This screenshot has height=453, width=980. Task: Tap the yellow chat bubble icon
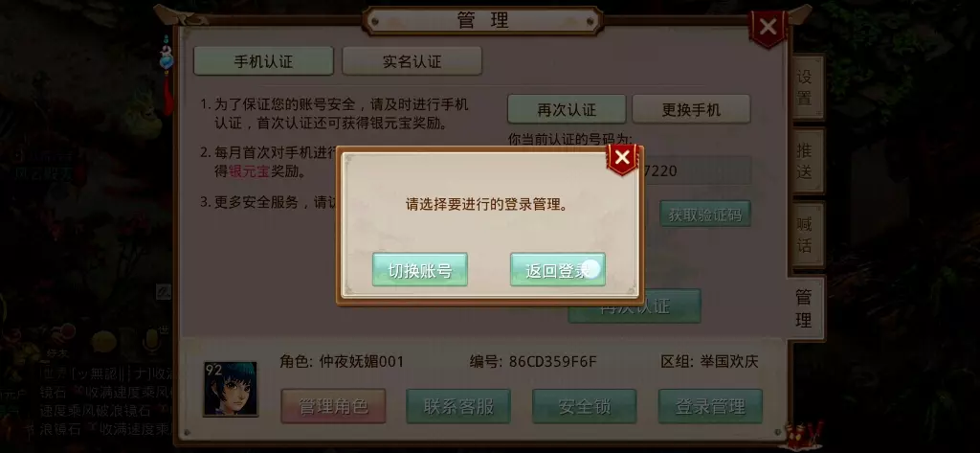[103, 342]
